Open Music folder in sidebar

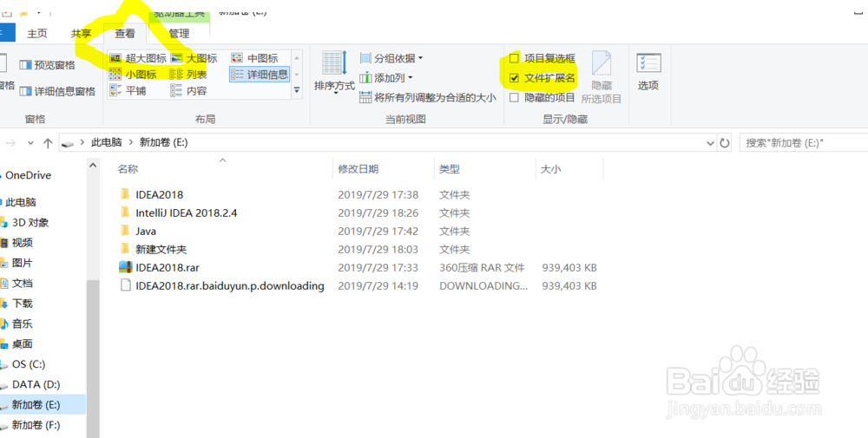pyautogui.click(x=23, y=324)
